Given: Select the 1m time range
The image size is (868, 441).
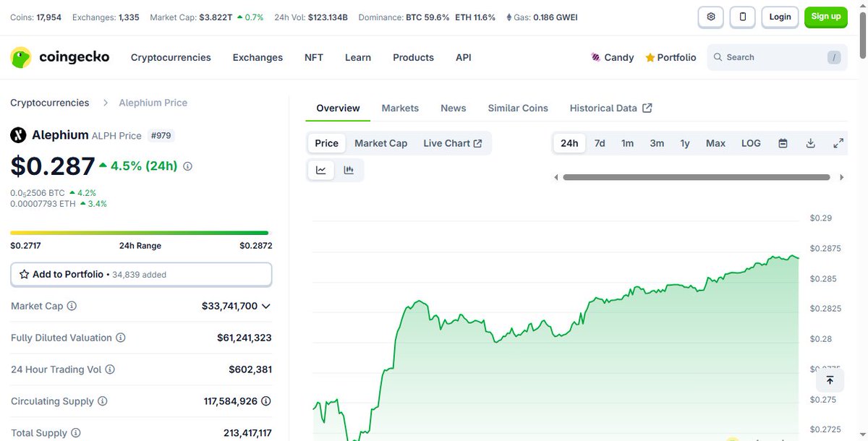Looking at the screenshot, I should coord(627,143).
